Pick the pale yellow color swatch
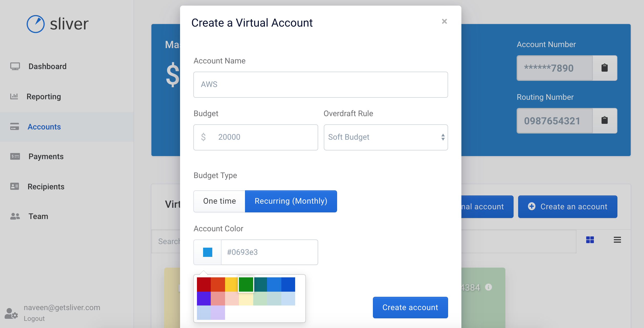Screen dimensions: 644x328 [x=246, y=299]
